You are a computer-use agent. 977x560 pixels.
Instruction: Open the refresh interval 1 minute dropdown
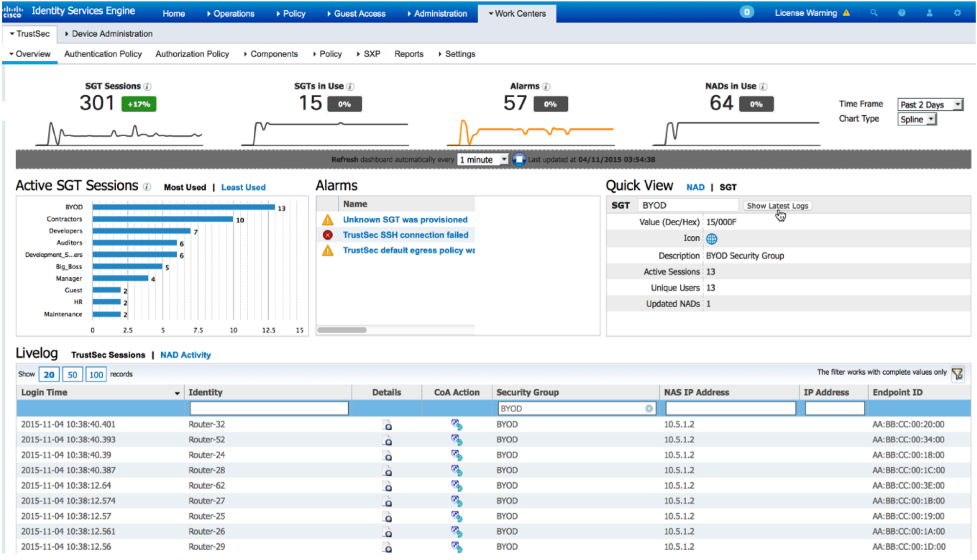pos(483,160)
